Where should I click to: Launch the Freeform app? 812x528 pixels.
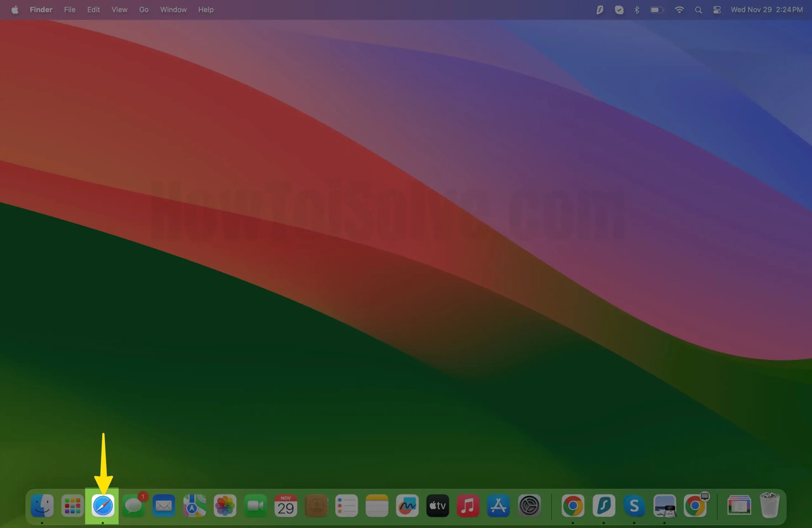407,505
